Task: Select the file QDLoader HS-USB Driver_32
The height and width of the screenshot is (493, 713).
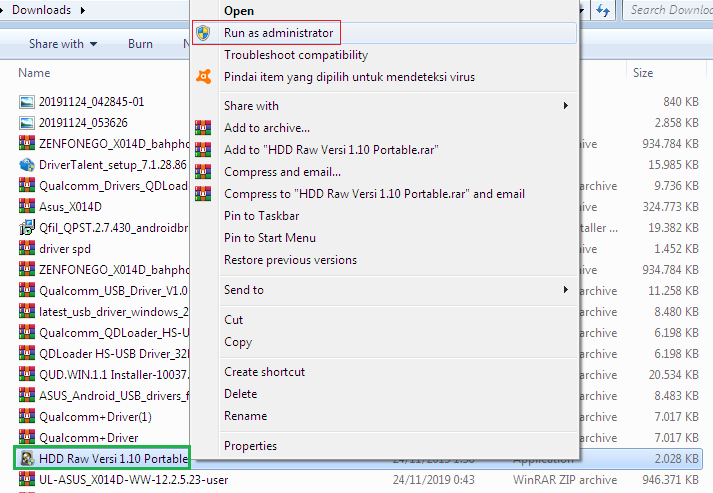Action: tap(114, 354)
